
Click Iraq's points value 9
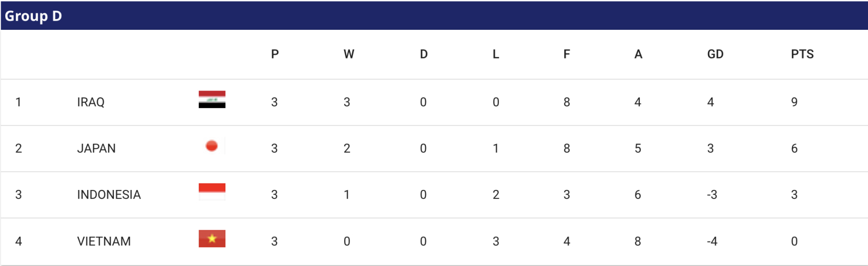794,102
